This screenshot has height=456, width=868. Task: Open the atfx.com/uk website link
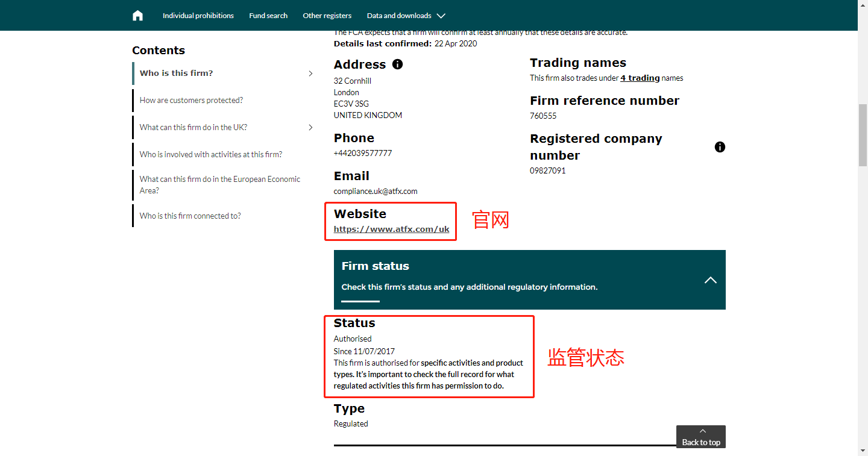pos(391,230)
